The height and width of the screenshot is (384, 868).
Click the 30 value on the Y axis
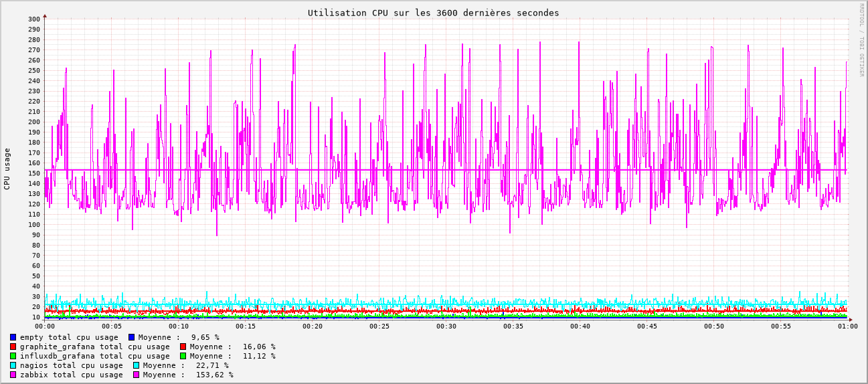click(36, 296)
